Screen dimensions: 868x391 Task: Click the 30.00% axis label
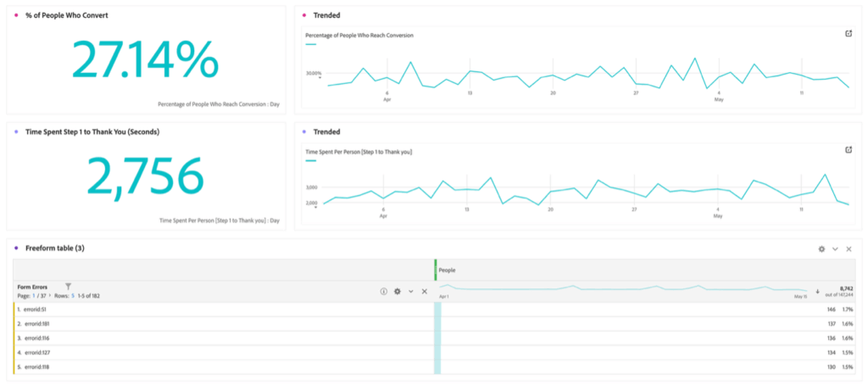[314, 73]
